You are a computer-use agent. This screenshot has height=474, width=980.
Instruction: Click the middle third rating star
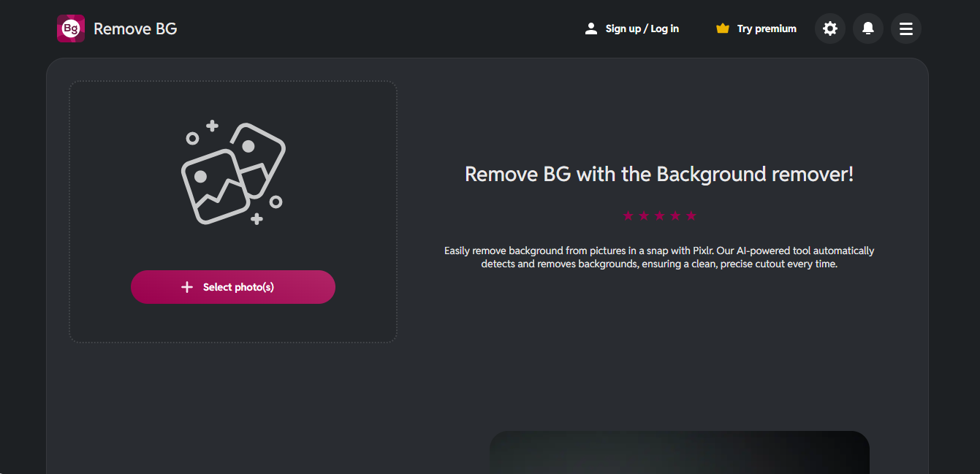(659, 215)
